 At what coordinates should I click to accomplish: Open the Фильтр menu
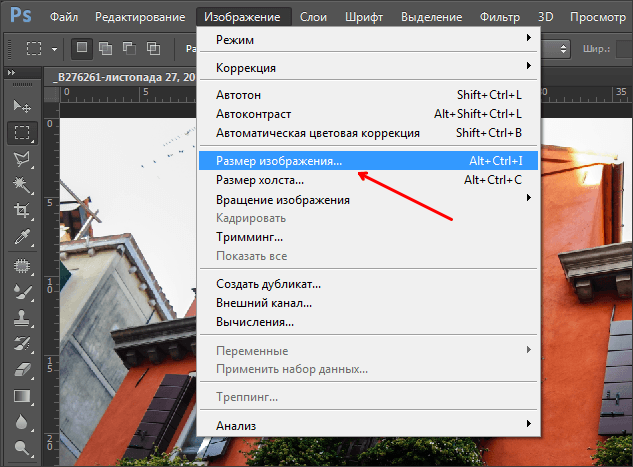click(504, 17)
